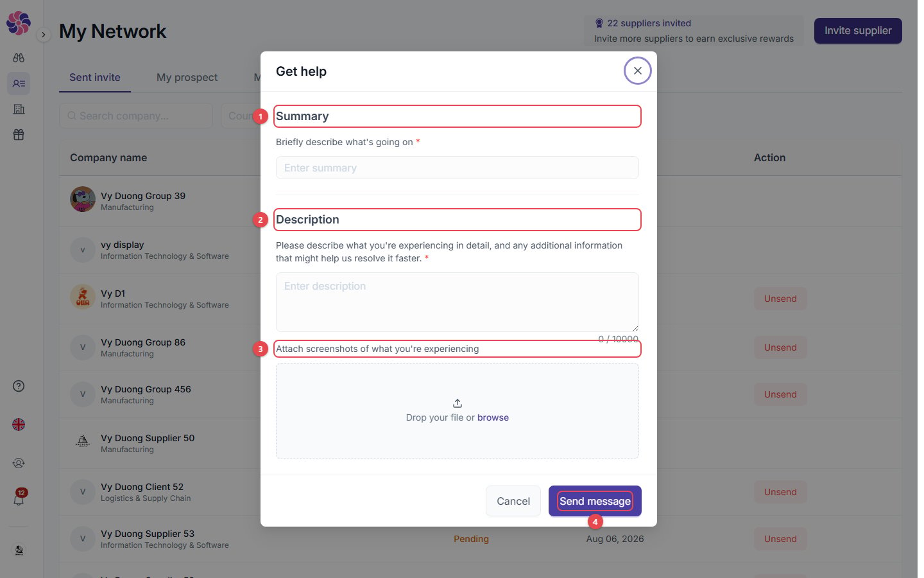Unsend the invite for Vy Duong Supplier 53
This screenshot has width=924, height=578.
pyautogui.click(x=780, y=539)
